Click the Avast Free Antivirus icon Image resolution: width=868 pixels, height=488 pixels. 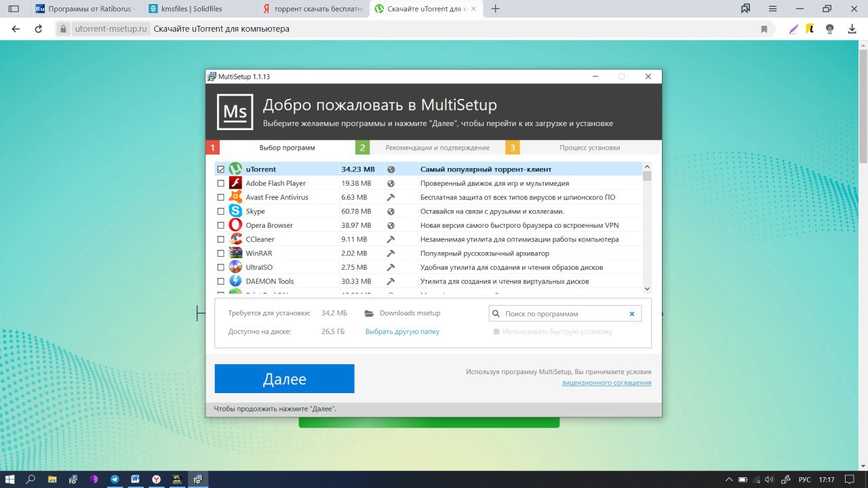tap(235, 197)
